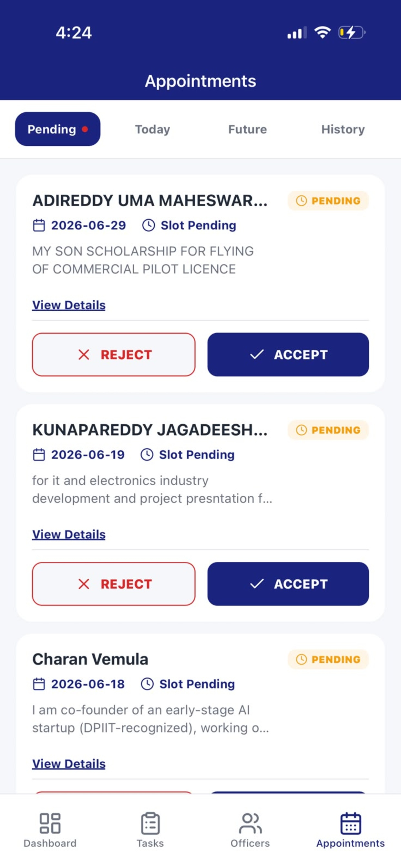401x868 pixels.
Task: Tap the Appointments calendar icon
Action: click(x=350, y=823)
